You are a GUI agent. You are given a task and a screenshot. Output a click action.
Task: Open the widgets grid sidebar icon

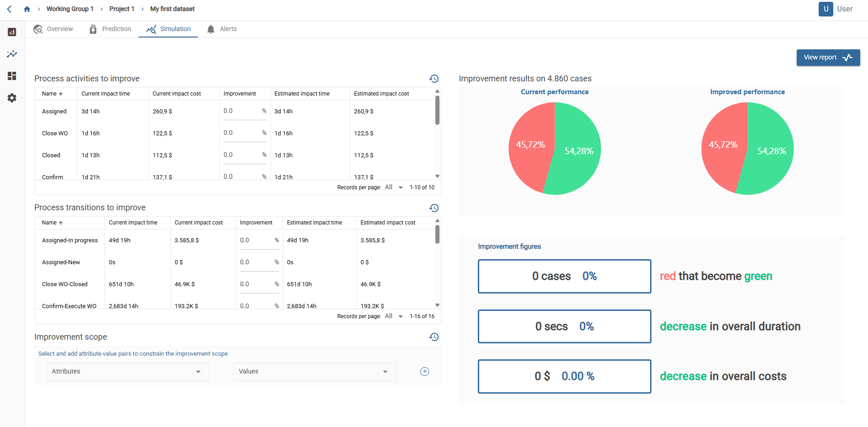click(12, 76)
